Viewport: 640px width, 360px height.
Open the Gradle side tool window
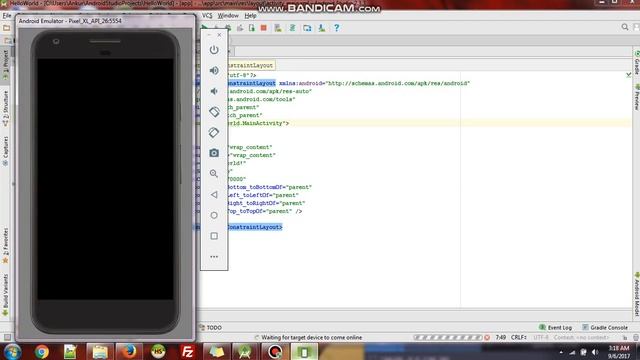637,63
